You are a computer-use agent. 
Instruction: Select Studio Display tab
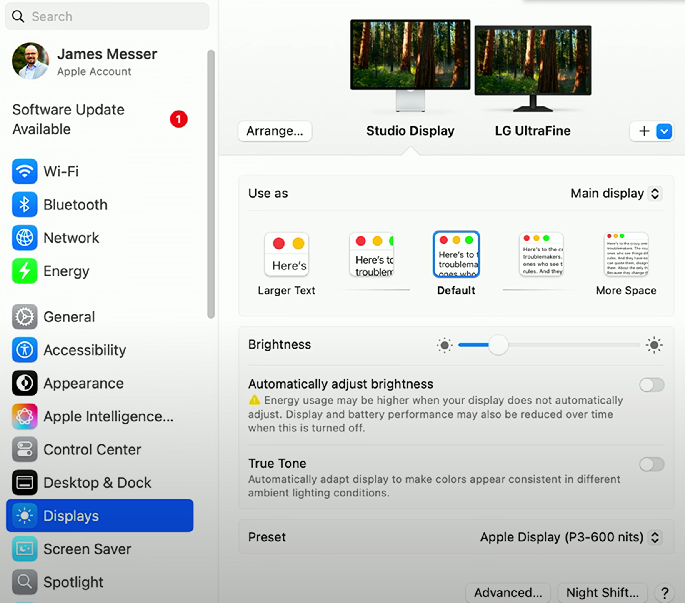pos(410,131)
